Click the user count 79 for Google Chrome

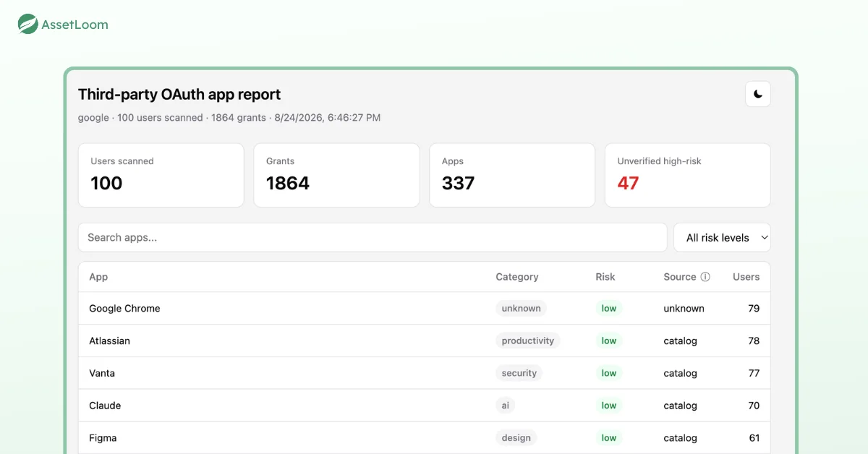pos(754,308)
